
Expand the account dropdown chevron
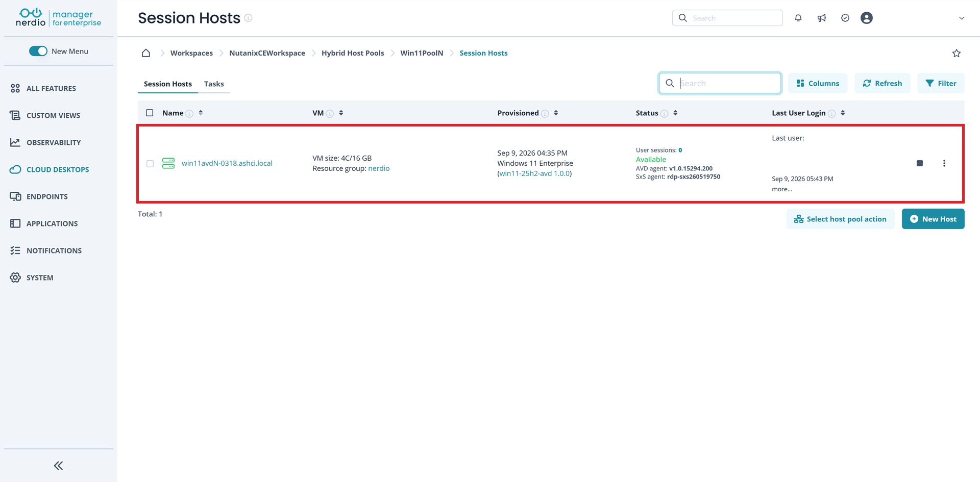point(962,18)
